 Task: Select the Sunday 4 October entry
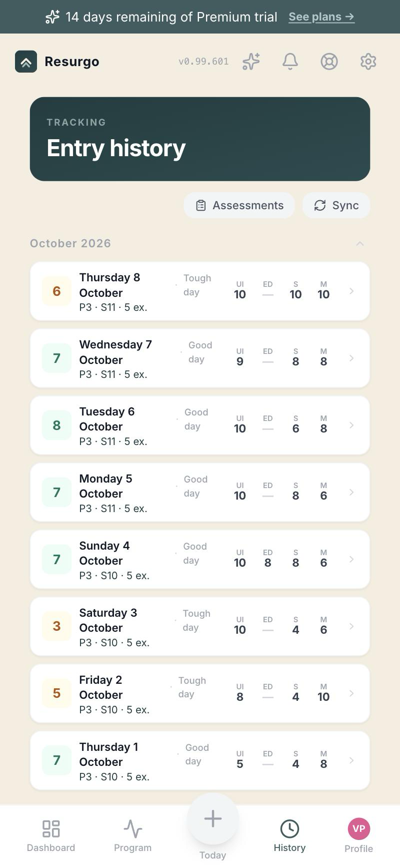click(x=200, y=560)
